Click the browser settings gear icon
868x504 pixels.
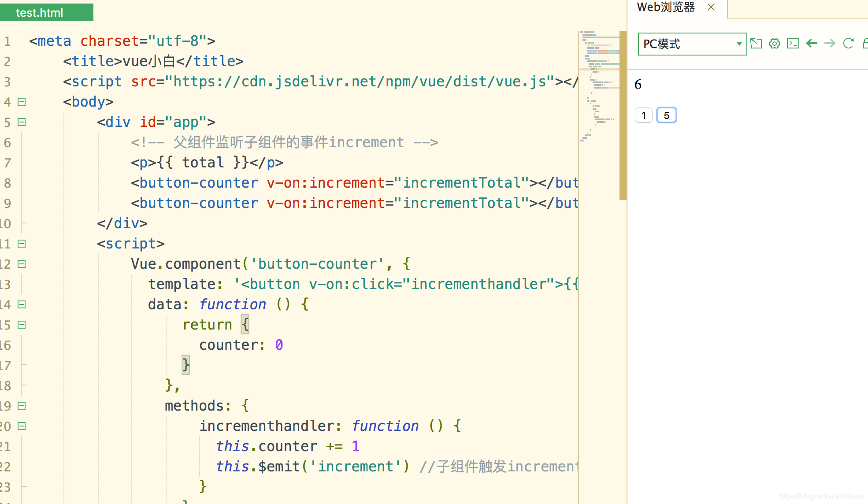click(x=775, y=43)
